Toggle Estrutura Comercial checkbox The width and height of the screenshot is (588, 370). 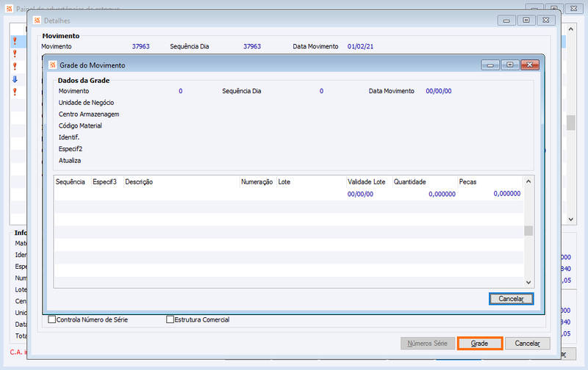coord(171,319)
